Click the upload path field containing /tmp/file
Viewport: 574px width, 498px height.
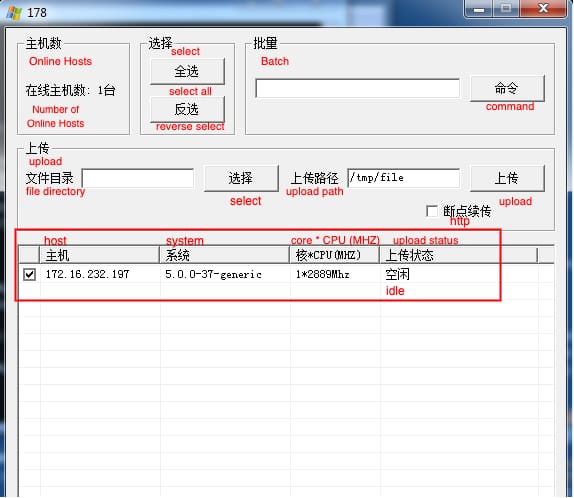click(403, 178)
